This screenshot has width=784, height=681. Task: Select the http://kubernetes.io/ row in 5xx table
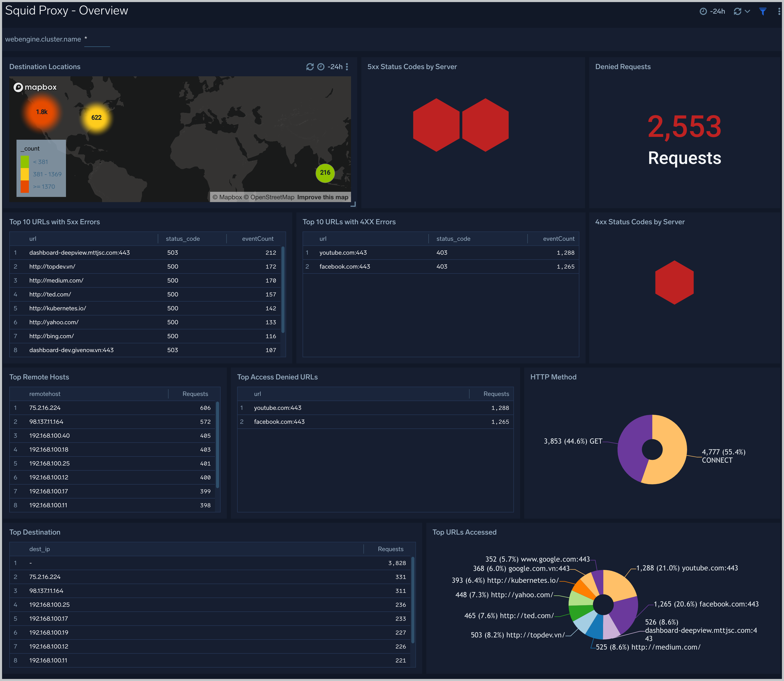[145, 308]
